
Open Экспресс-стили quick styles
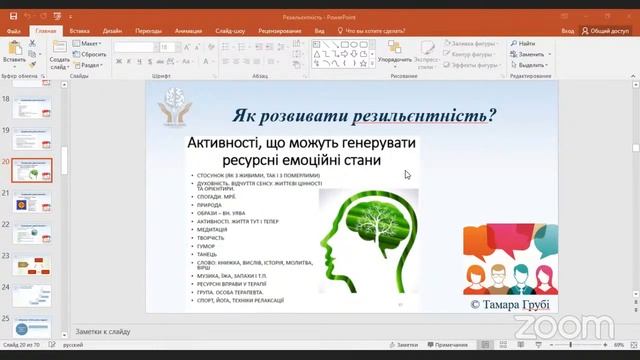click(x=427, y=55)
